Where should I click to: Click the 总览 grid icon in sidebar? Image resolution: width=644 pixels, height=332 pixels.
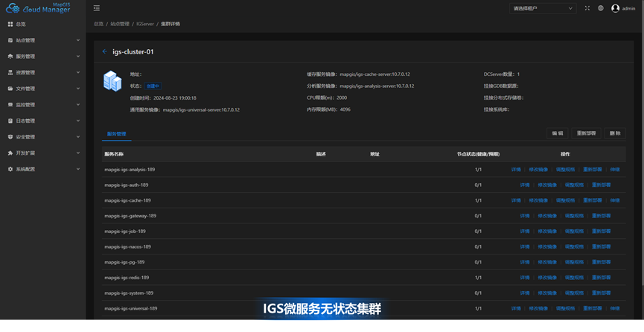pos(10,25)
